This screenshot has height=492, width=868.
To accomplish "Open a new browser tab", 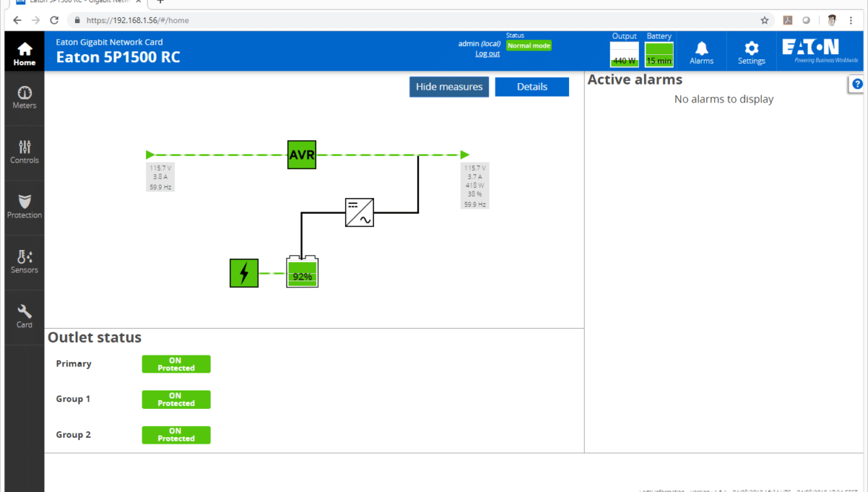I will 160,2.
